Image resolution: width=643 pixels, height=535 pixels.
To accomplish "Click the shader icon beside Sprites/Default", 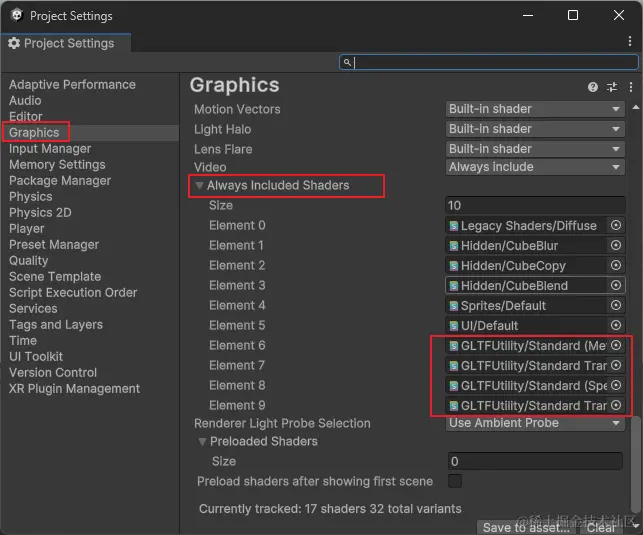I will tap(454, 306).
